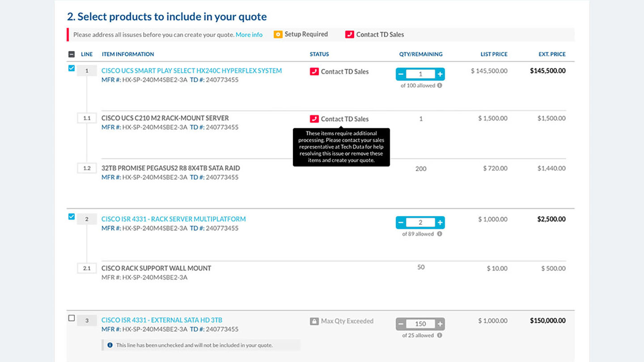Open CISCO UCS SMART PLAY SELECT HX240C HYPERFLEX SYSTEM link
This screenshot has height=362, width=644.
click(191, 71)
